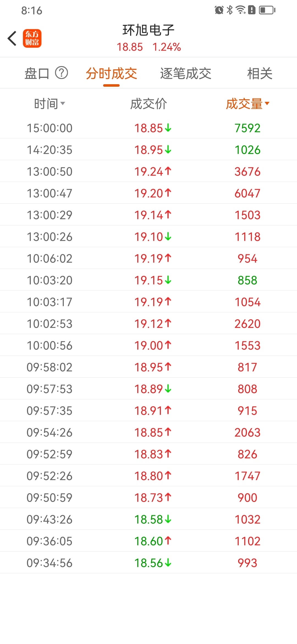The width and height of the screenshot is (297, 644).
Task: Tap the back arrow icon
Action: (x=12, y=38)
